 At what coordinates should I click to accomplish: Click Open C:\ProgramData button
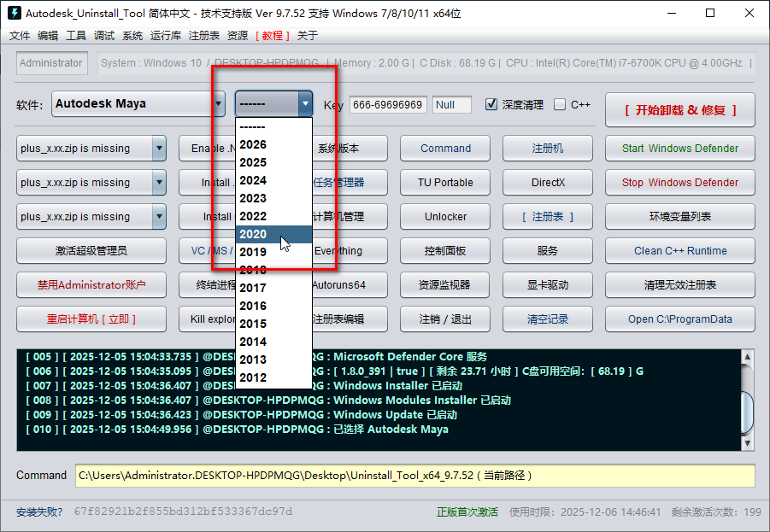pos(680,319)
